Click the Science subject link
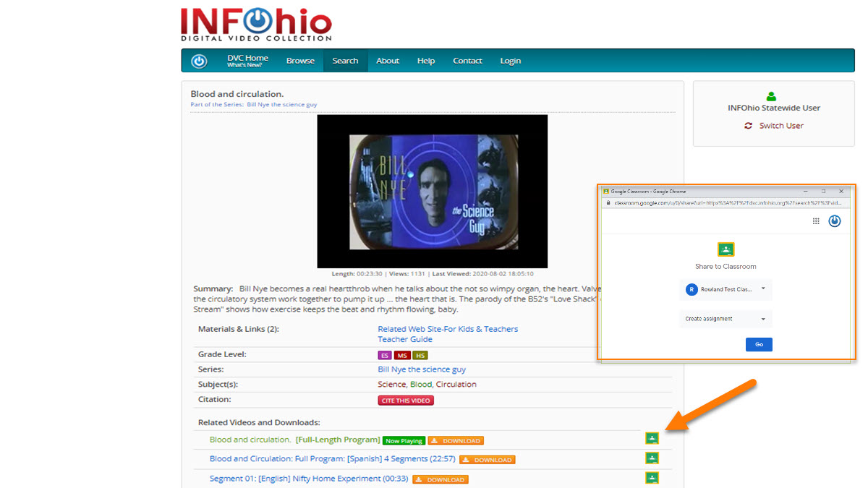Screen dimensions: 868x488 point(391,385)
